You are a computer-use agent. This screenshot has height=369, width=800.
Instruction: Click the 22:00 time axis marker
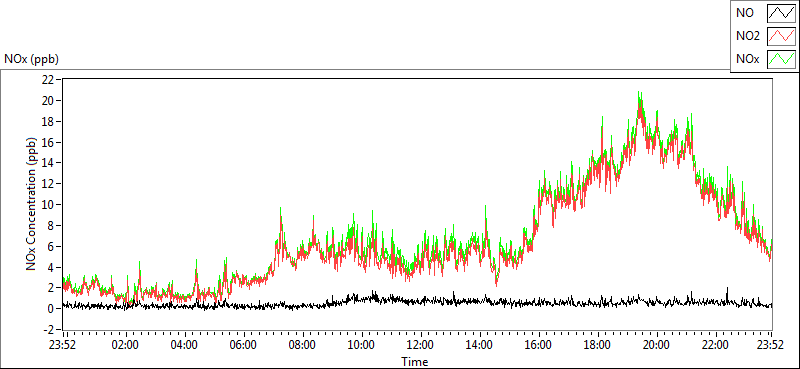pyautogui.click(x=716, y=344)
